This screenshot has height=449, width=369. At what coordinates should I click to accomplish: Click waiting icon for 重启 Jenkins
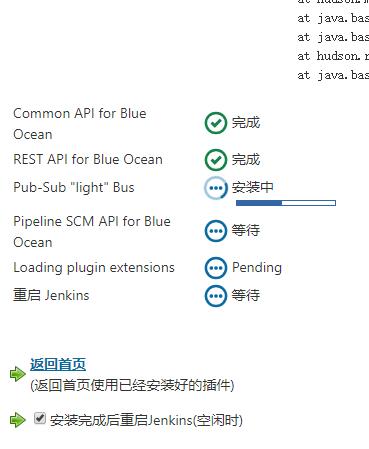tap(216, 296)
